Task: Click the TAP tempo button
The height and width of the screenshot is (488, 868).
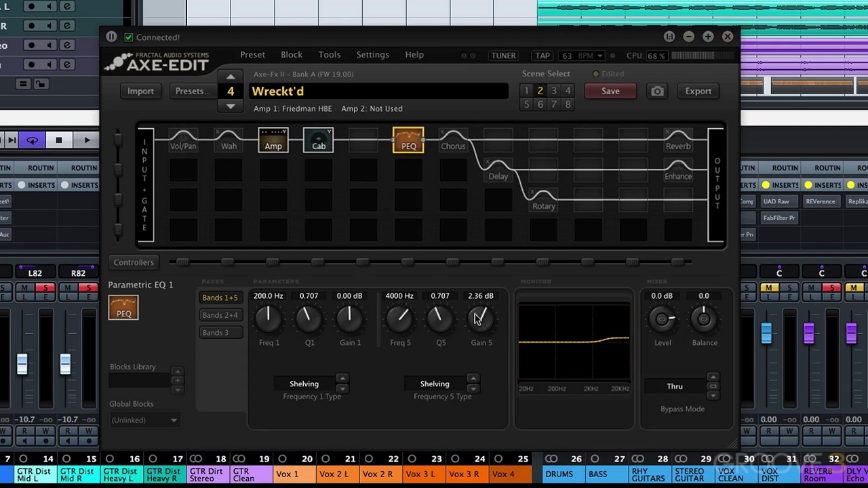Action: point(542,56)
